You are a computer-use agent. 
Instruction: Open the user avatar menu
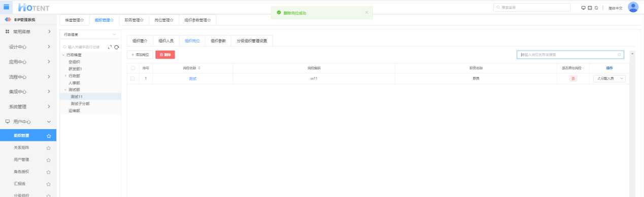(633, 7)
